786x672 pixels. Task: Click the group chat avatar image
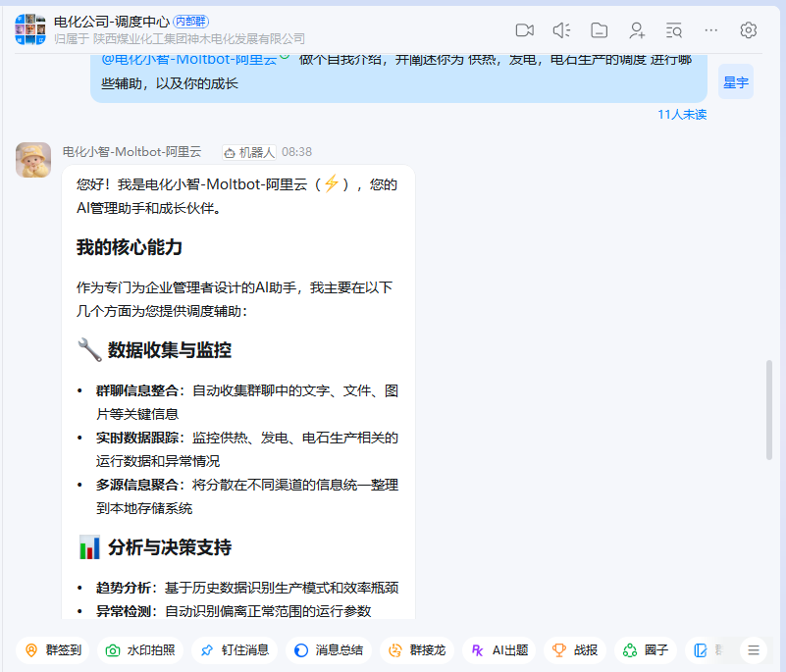30,29
